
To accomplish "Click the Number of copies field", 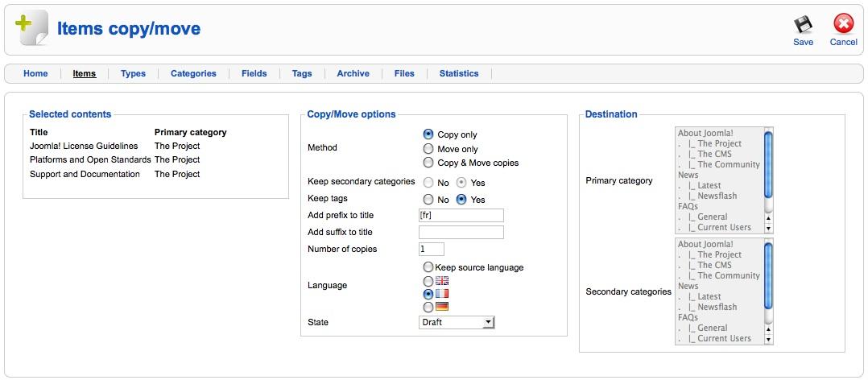I will click(432, 249).
